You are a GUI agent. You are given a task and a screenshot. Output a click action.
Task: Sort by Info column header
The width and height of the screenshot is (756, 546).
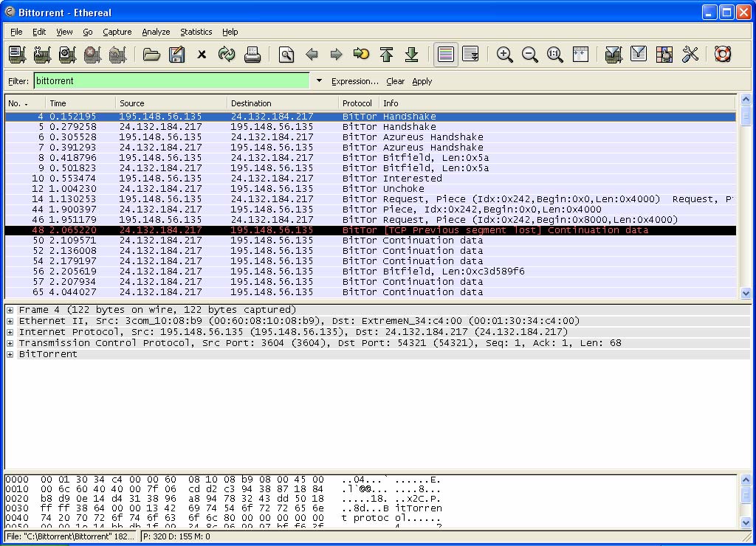point(557,103)
